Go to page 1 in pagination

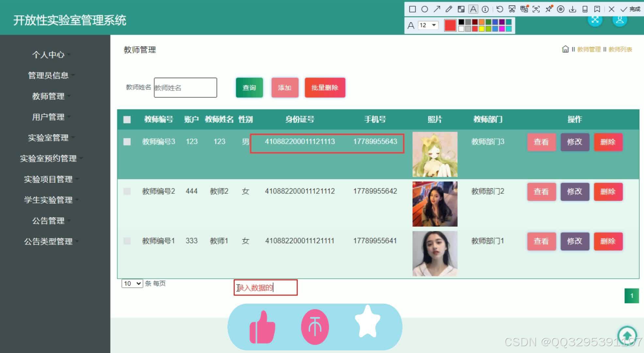tap(632, 296)
